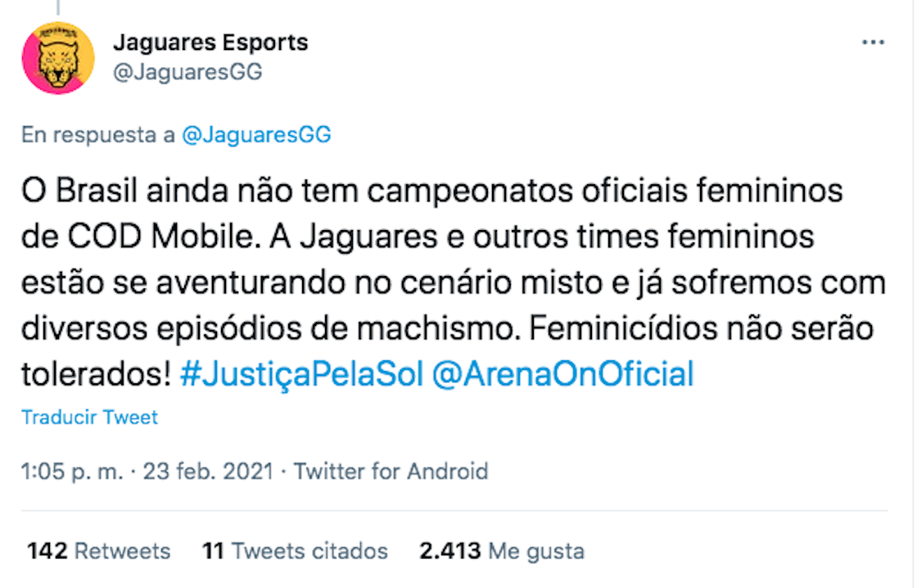Screen dimensions: 917x588
Task: Click the 'En respuesta a' text
Action: tap(98, 135)
